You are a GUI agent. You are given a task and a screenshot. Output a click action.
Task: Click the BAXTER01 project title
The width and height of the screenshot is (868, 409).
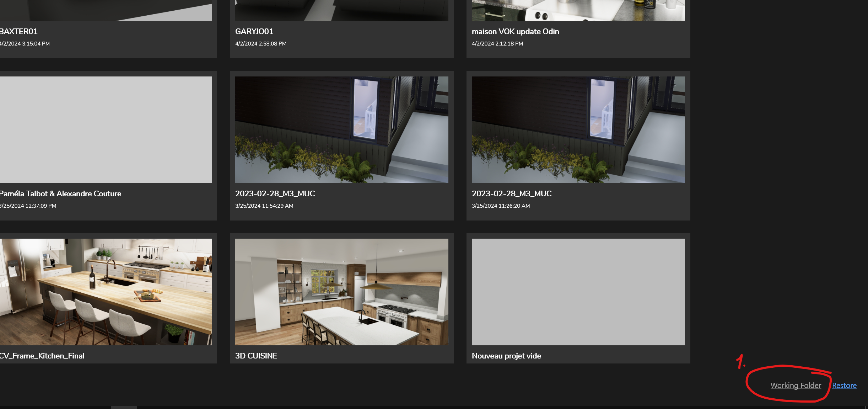[18, 31]
